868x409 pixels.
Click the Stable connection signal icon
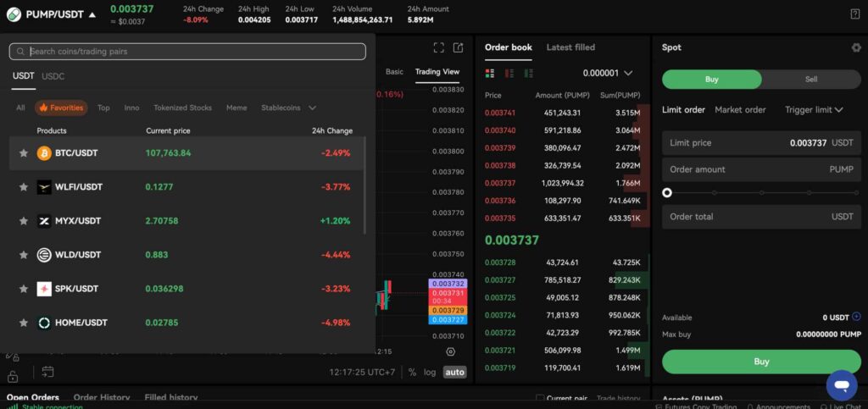(x=12, y=406)
